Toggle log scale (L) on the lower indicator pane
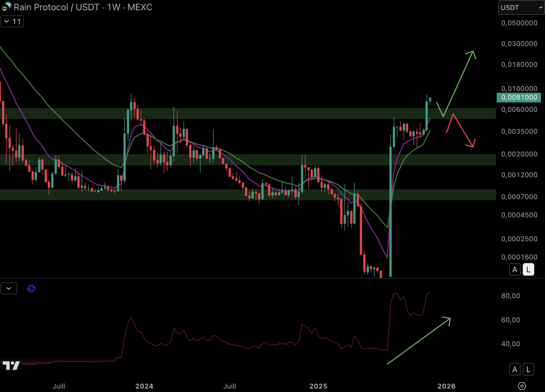 528,369
